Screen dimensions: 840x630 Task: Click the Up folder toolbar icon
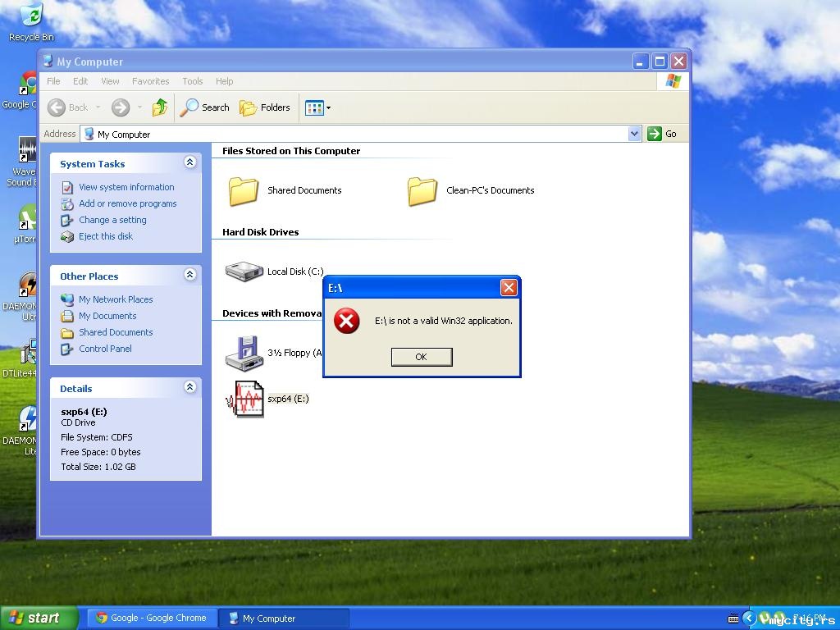click(x=160, y=107)
